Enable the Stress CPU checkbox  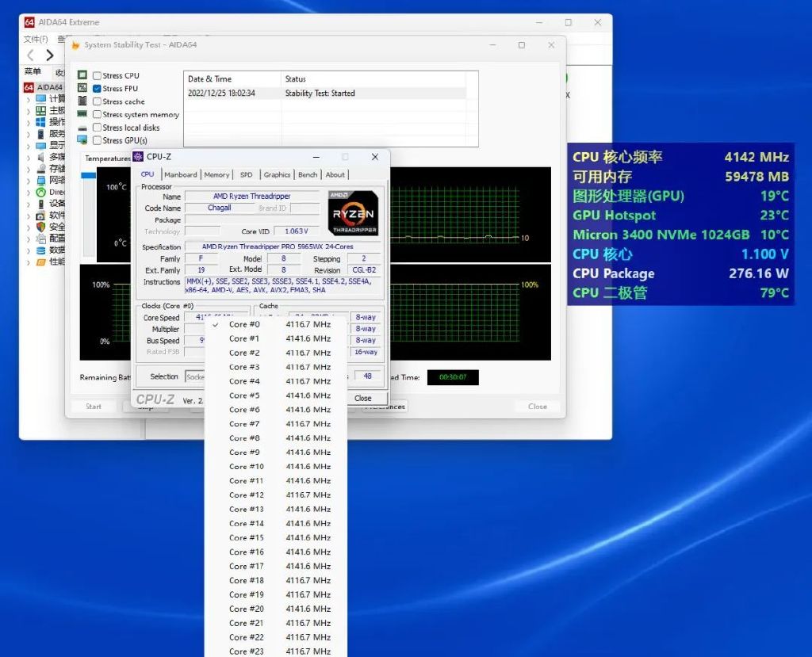(97, 76)
